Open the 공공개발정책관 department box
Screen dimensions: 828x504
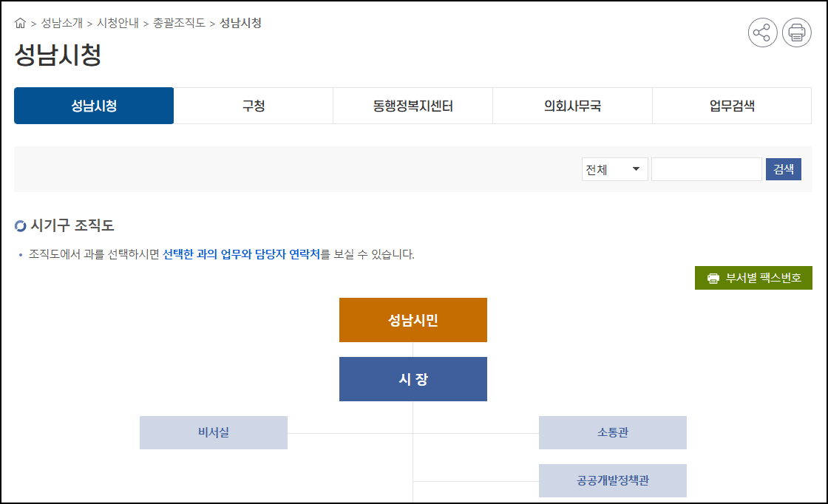coord(612,480)
